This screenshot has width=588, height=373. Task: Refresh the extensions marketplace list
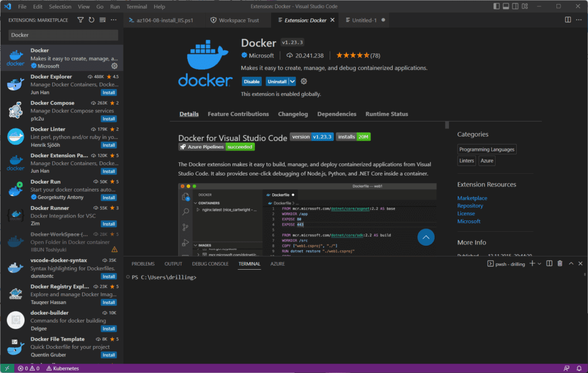(x=91, y=20)
